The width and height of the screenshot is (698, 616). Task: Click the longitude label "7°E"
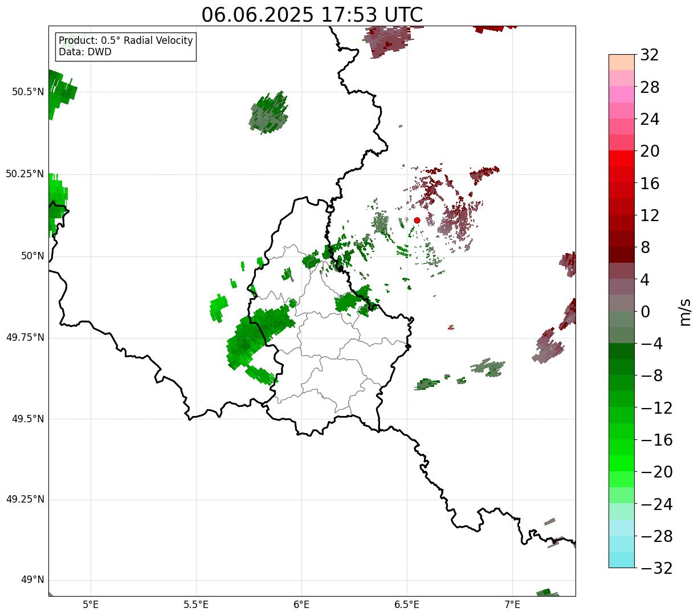512,605
